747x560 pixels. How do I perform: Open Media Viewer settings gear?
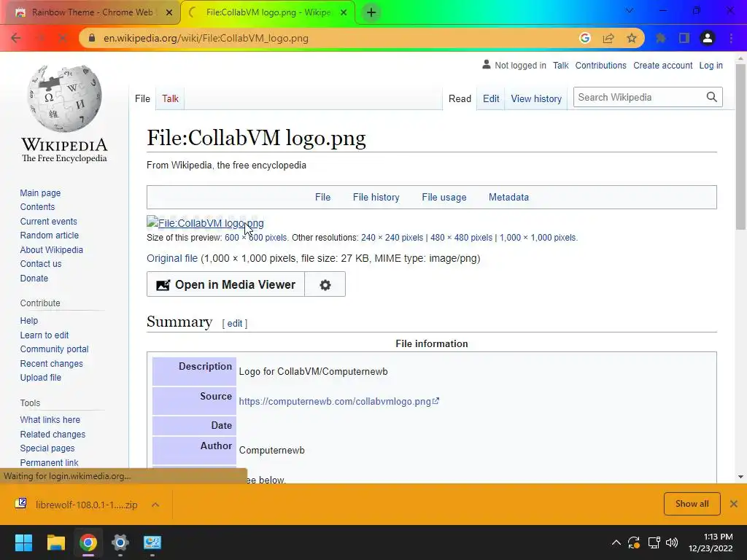click(325, 284)
